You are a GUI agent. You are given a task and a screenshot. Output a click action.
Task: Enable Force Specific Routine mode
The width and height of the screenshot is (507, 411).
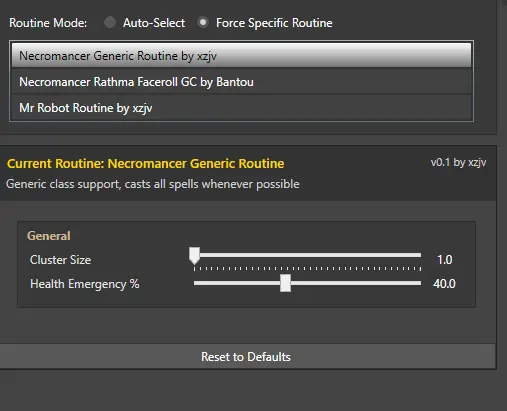coord(203,23)
